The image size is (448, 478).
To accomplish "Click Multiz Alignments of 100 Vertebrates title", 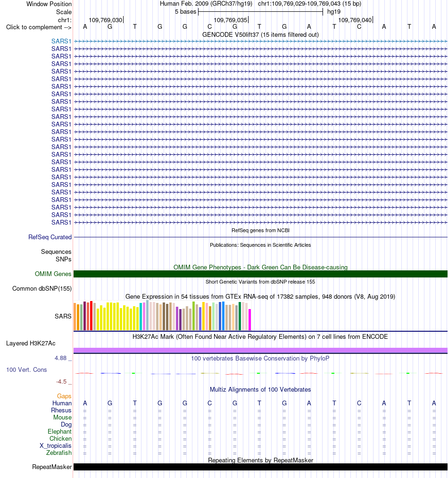I will pyautogui.click(x=260, y=390).
